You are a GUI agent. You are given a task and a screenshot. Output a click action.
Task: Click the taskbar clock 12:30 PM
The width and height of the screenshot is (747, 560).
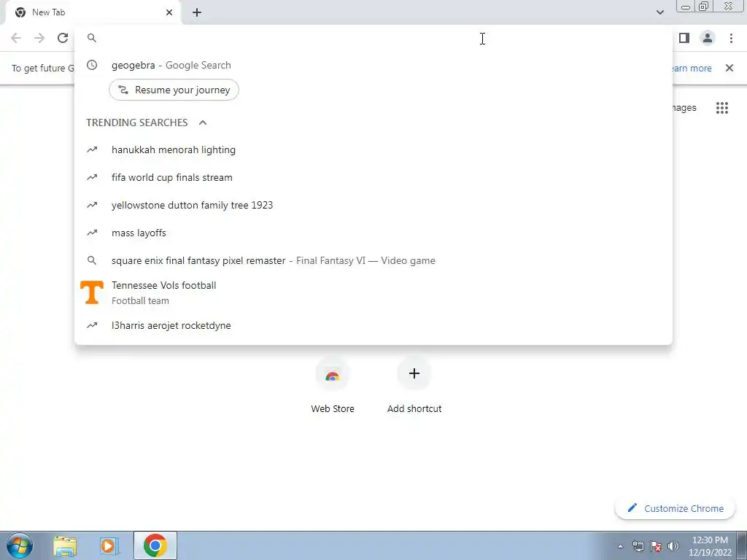coord(709,546)
